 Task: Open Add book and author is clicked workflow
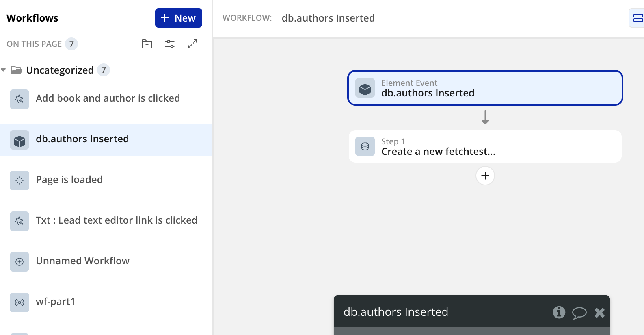106,99
